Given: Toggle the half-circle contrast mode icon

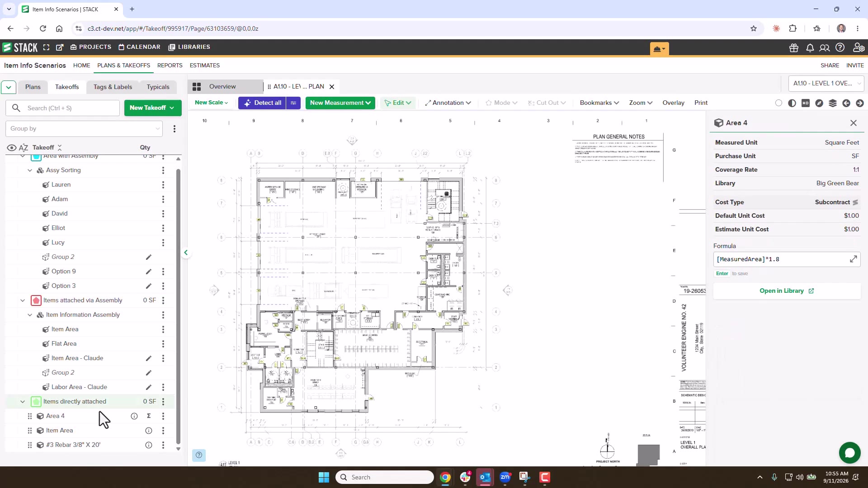Looking at the screenshot, I should (792, 103).
